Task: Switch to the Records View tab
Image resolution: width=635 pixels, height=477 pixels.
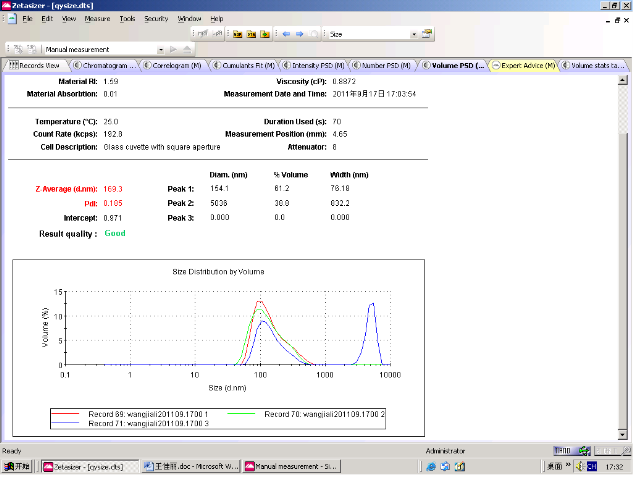Action: click(38, 65)
